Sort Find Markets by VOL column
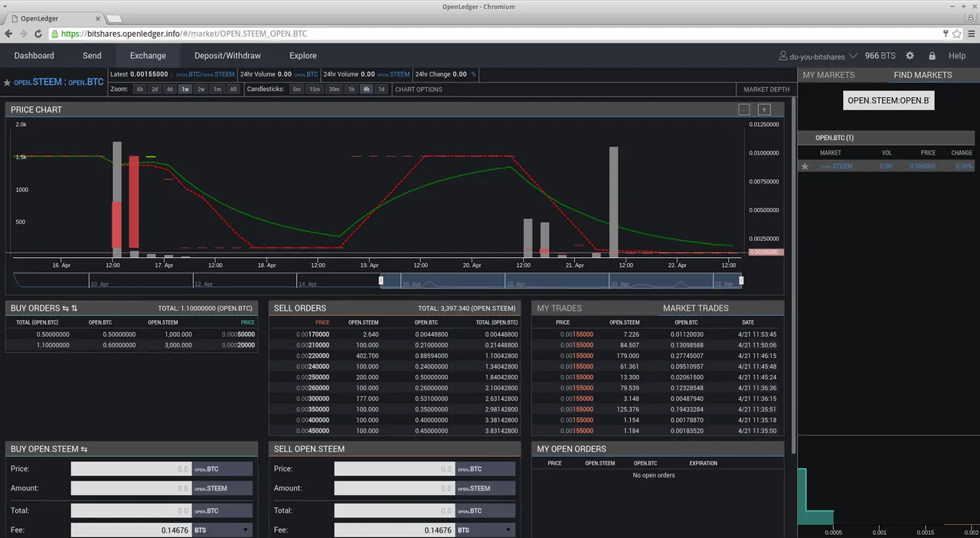Viewport: 980px width, 538px height. pyautogui.click(x=887, y=153)
